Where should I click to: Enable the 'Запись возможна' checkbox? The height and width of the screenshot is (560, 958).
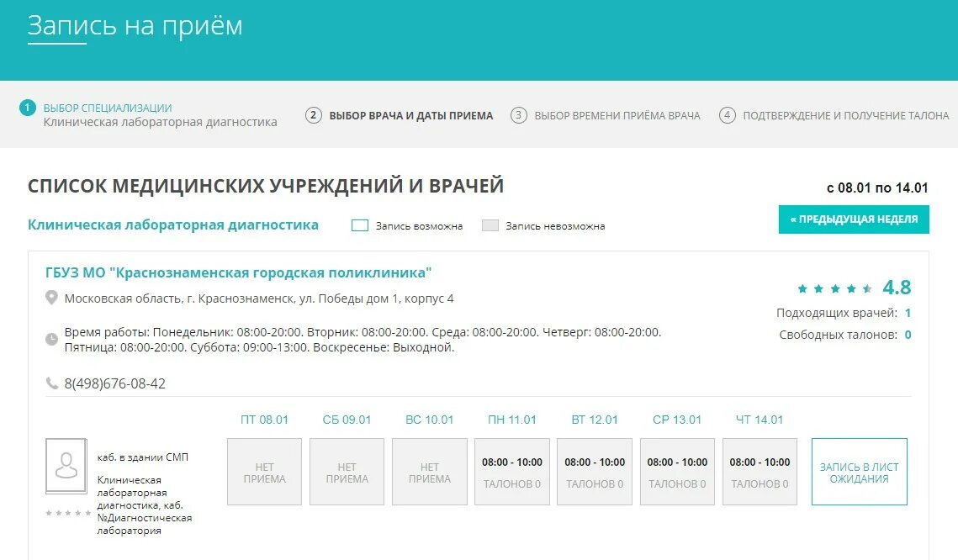[360, 225]
